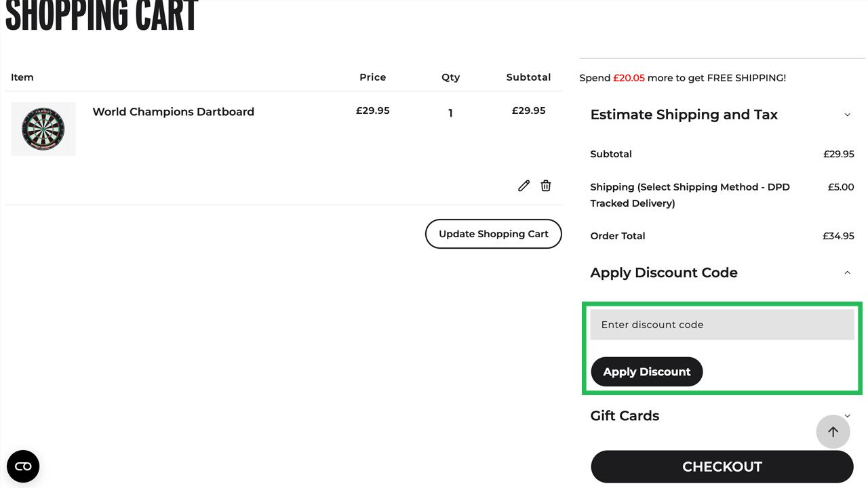
Task: Click the £5.00 DPD shipping cost
Action: point(841,187)
